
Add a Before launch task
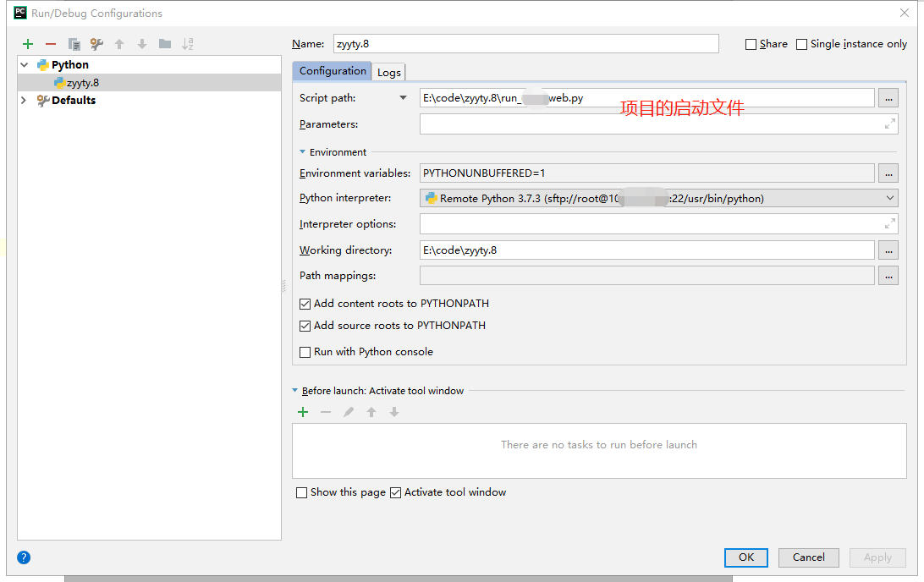303,412
